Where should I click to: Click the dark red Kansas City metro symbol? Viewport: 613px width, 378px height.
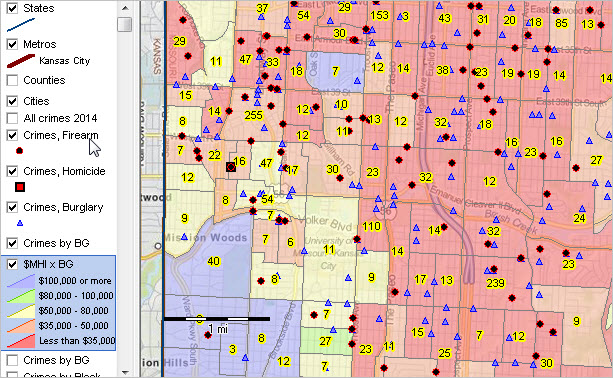coord(21,61)
